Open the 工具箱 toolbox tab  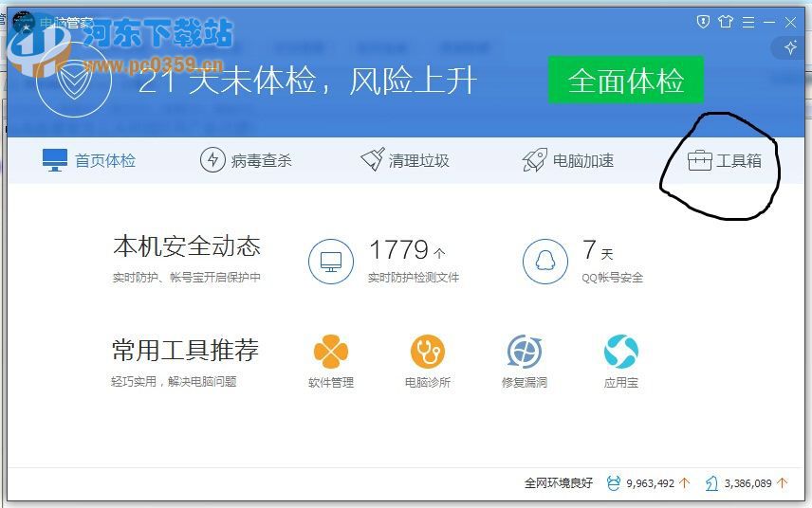[725, 160]
